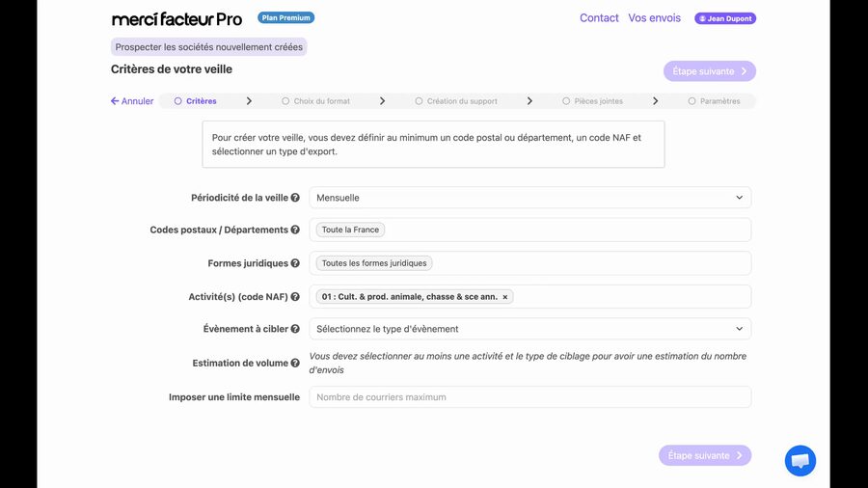The height and width of the screenshot is (488, 868).
Task: Click help icon next to Formes juridiques
Action: pyautogui.click(x=295, y=263)
